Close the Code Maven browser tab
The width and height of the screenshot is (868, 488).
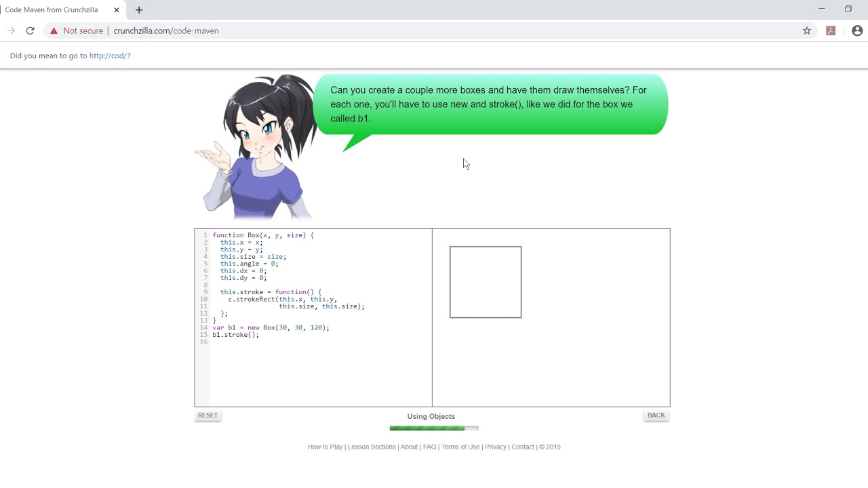pyautogui.click(x=117, y=10)
